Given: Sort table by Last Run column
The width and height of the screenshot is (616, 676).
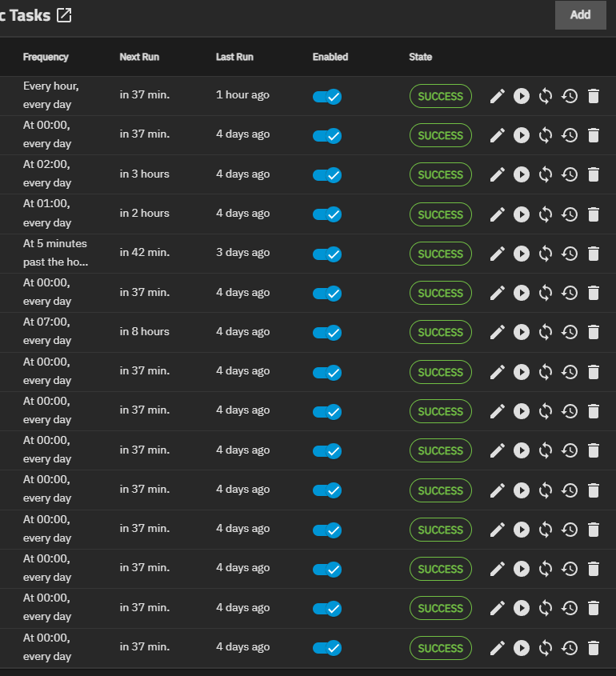Looking at the screenshot, I should pyautogui.click(x=234, y=57).
